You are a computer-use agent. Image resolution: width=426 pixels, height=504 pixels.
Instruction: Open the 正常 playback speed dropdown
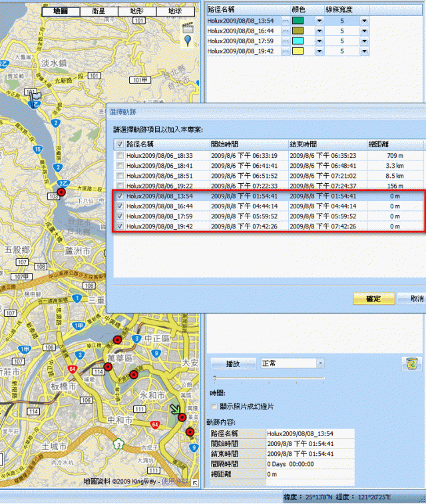click(320, 364)
